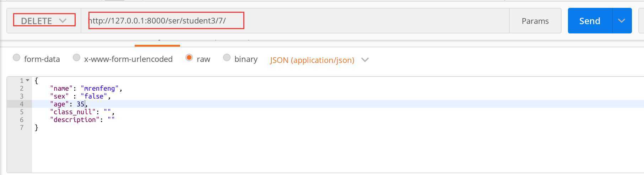
Task: Click the closing brace on line 7
Action: click(36, 128)
